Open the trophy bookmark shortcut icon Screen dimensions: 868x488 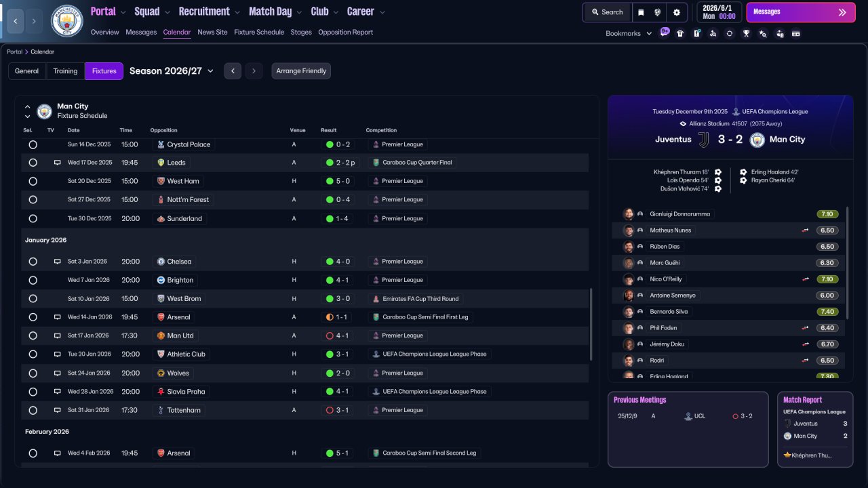click(x=746, y=33)
